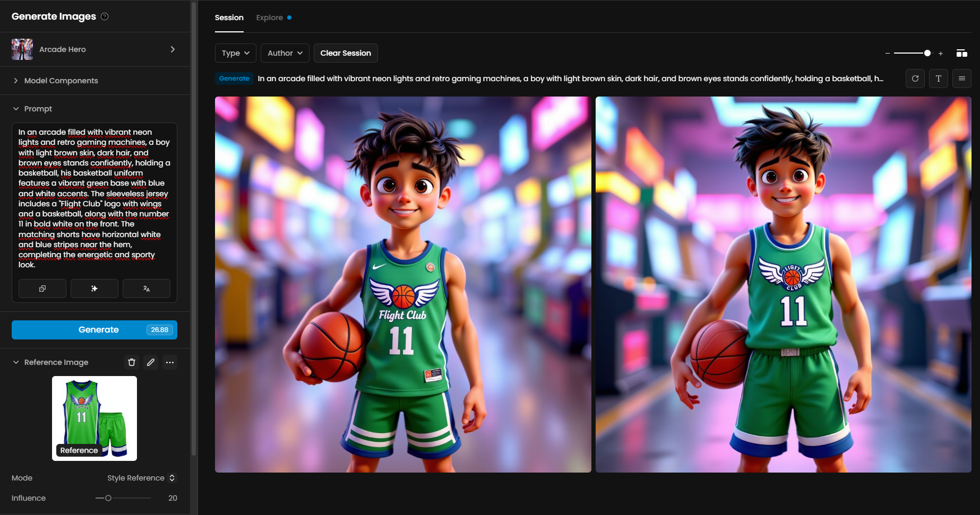This screenshot has width=980, height=515.
Task: Click the copy prompt icon button
Action: click(42, 289)
